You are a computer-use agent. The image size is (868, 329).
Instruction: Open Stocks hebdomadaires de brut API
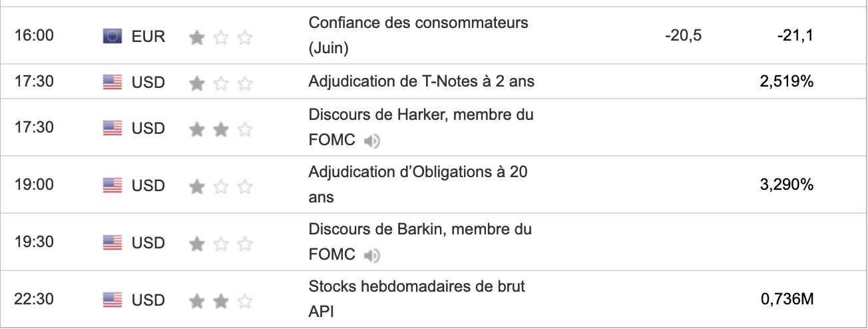417,287
